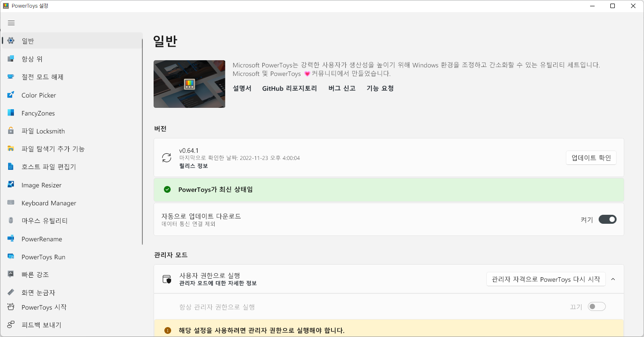Screen dimensions: 644x337
Task: Click the PowerRename icon
Action: coord(11,239)
